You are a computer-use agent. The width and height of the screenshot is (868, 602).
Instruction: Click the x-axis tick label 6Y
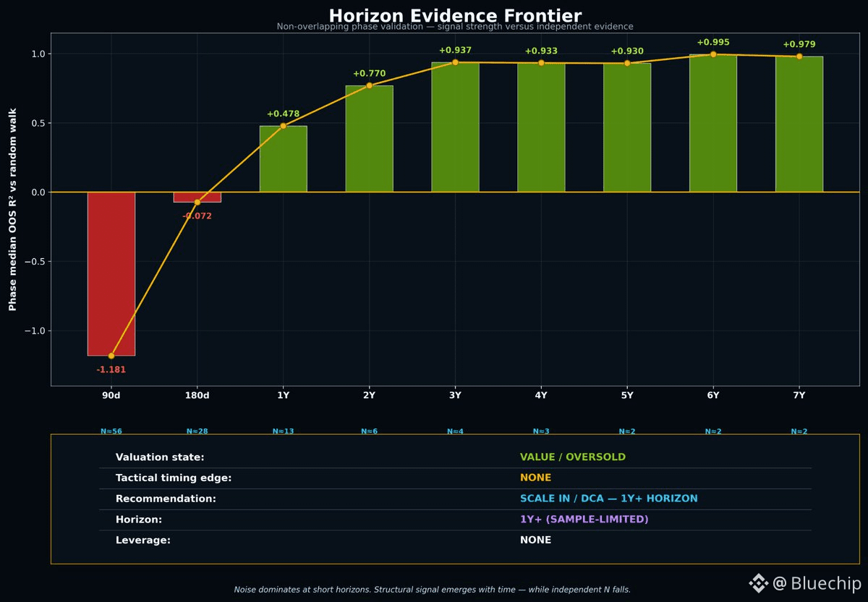tap(713, 396)
